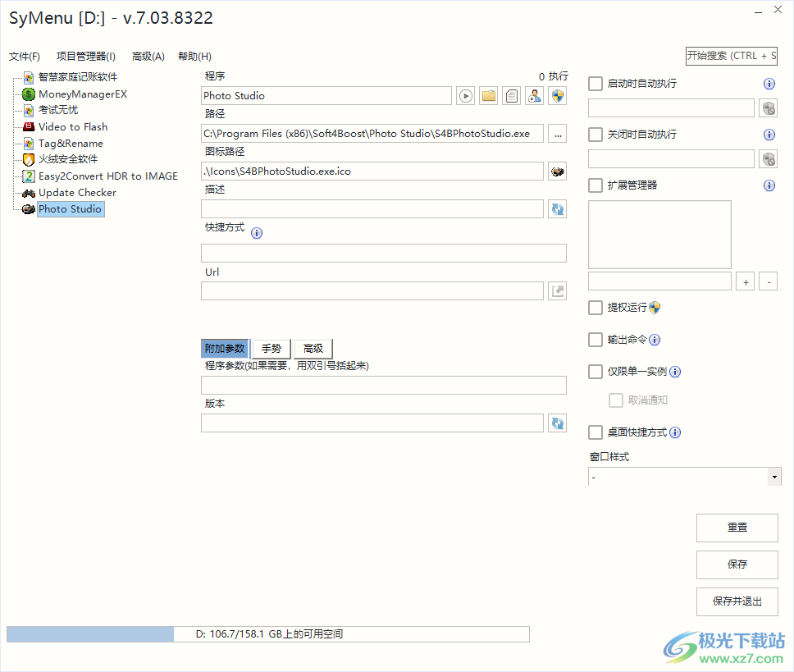The width and height of the screenshot is (794, 672).
Task: Click the run program play icon
Action: [x=465, y=96]
